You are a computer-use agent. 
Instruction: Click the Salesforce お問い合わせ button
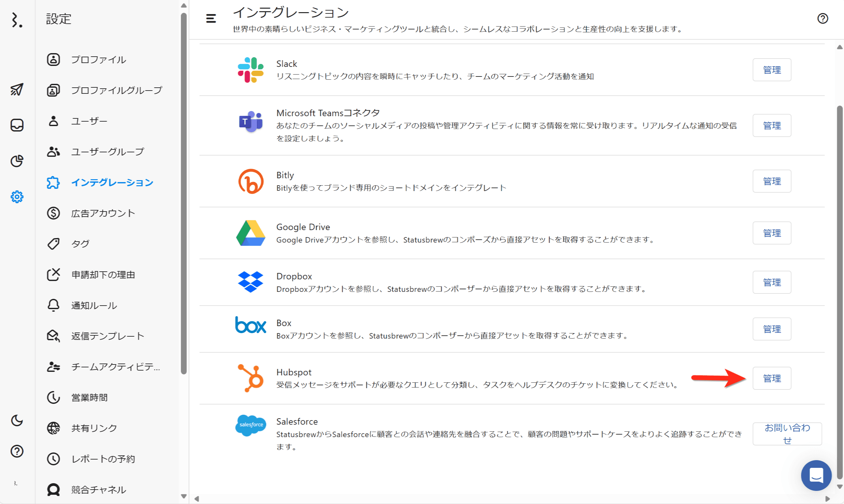point(787,434)
